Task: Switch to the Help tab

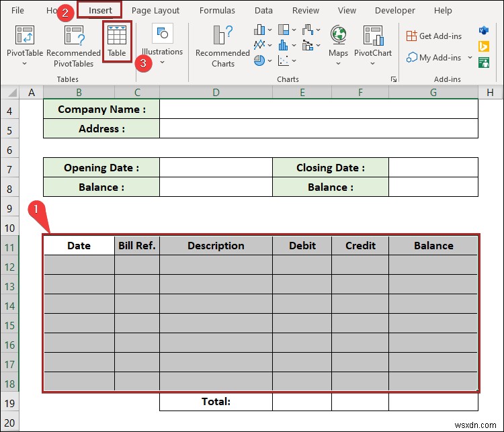Action: tap(443, 11)
